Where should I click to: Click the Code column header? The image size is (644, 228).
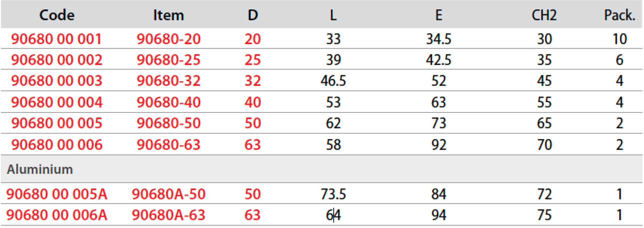[57, 15]
